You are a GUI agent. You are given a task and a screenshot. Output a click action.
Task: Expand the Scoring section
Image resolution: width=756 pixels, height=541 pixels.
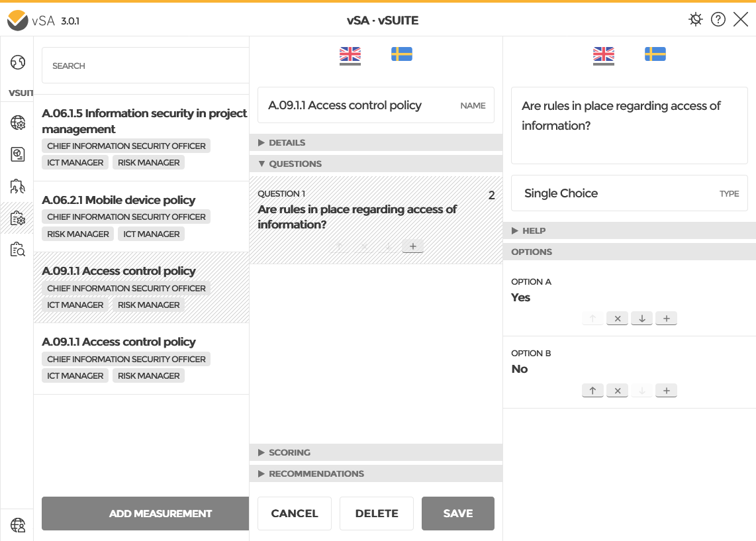tap(289, 452)
